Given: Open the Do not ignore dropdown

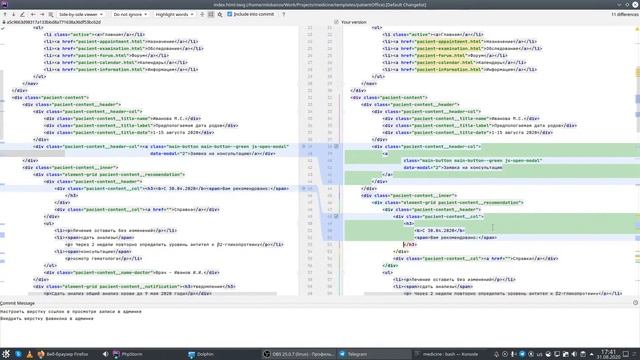Looking at the screenshot, I should (x=130, y=14).
